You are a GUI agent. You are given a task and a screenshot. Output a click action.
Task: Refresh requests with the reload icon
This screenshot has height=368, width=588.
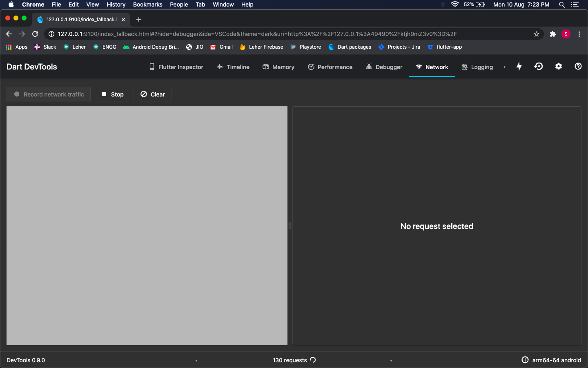coord(313,360)
